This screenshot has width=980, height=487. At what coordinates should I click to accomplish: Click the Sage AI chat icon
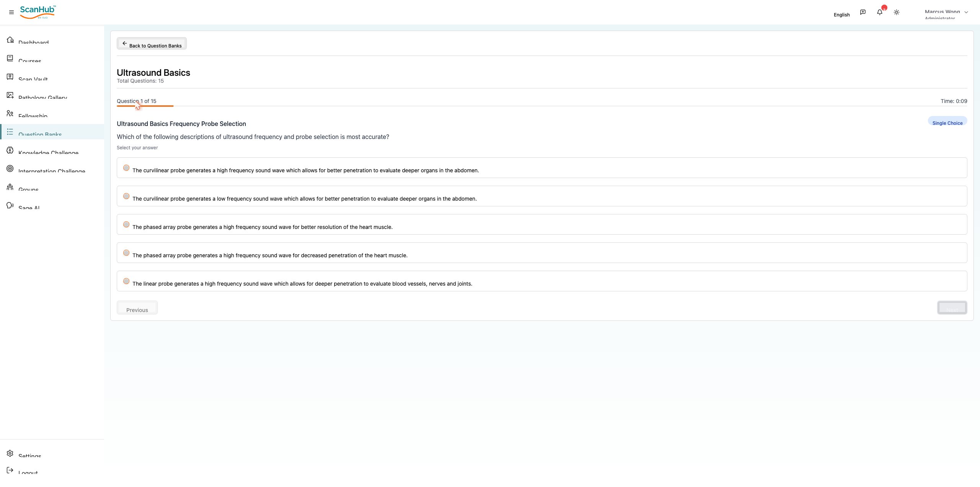coord(10,205)
